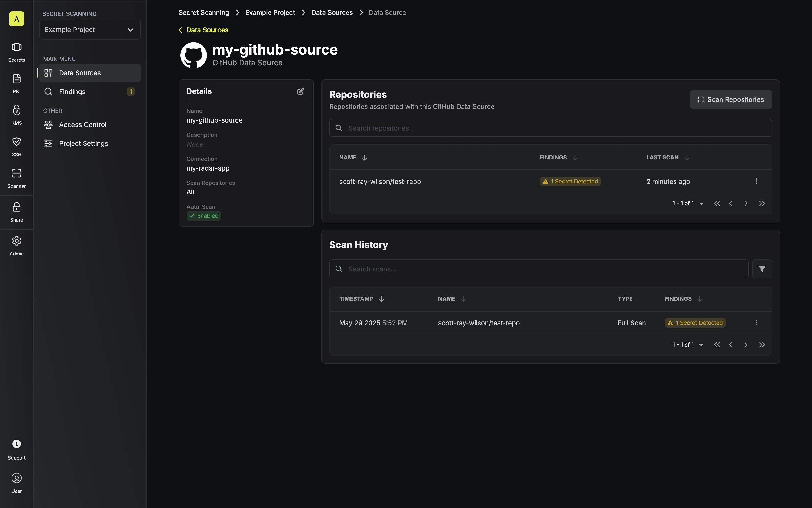Open the PKI product icon
Viewport: 812px width, 508px height.
tap(16, 84)
